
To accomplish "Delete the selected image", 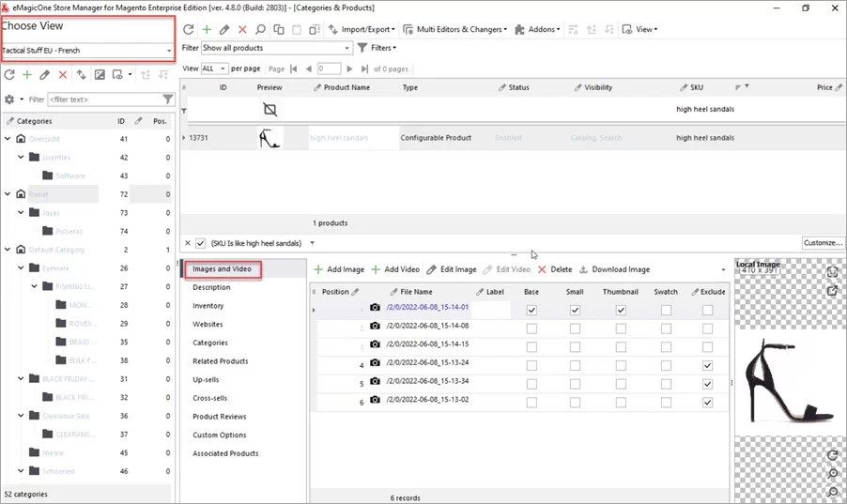I will coord(555,269).
